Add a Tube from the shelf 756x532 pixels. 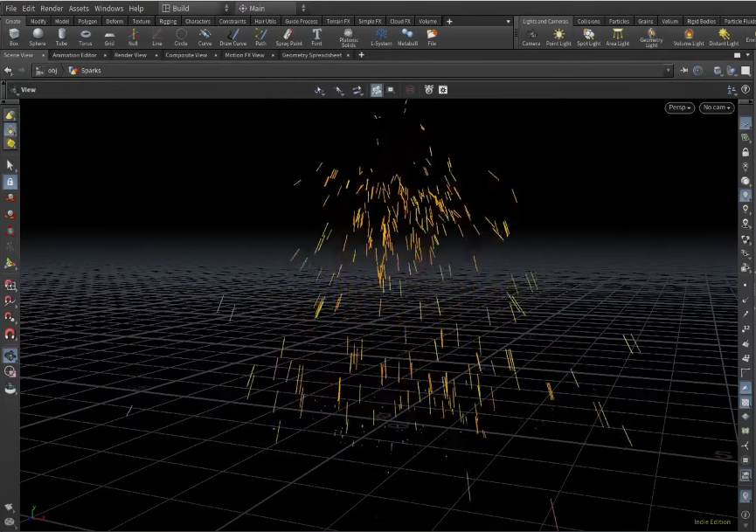[62, 37]
